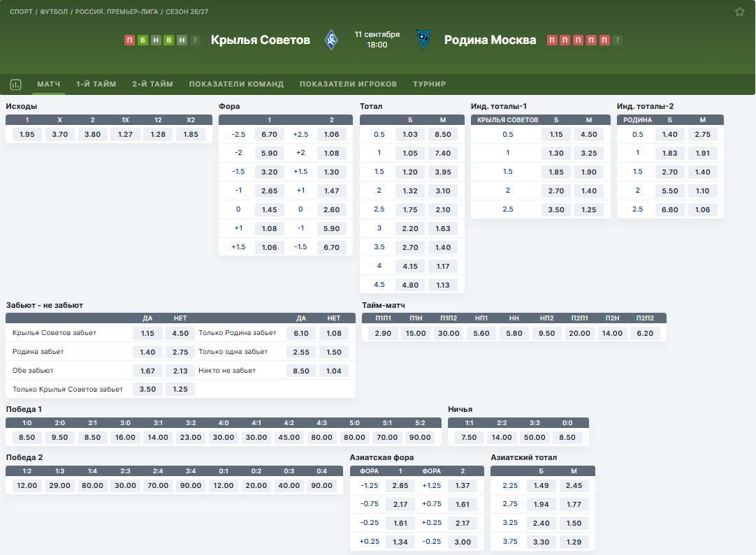Screen dimensions: 756x555
Task: Add match to favorites with star icon
Action: (x=740, y=12)
